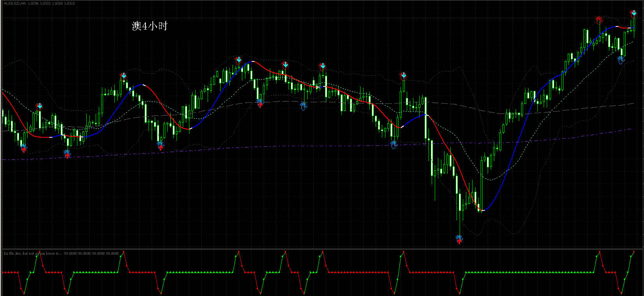Select the high price value 1.0331
The height and width of the screenshot is (296, 644).
pyautogui.click(x=45, y=4)
